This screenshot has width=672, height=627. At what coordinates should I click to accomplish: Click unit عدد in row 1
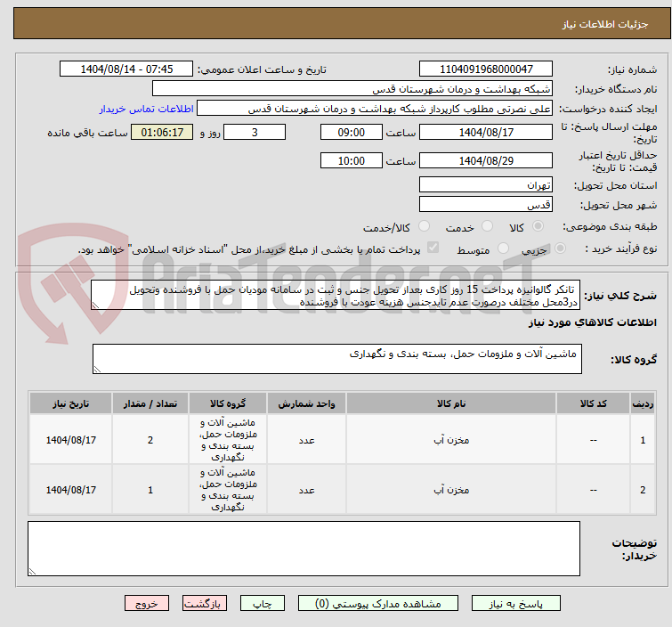click(306, 441)
